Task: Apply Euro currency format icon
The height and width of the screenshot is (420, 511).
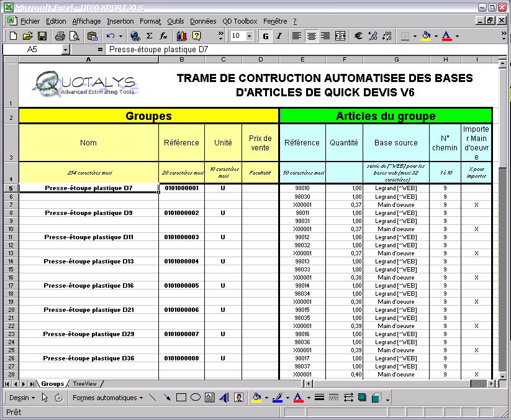Action: tap(358, 36)
